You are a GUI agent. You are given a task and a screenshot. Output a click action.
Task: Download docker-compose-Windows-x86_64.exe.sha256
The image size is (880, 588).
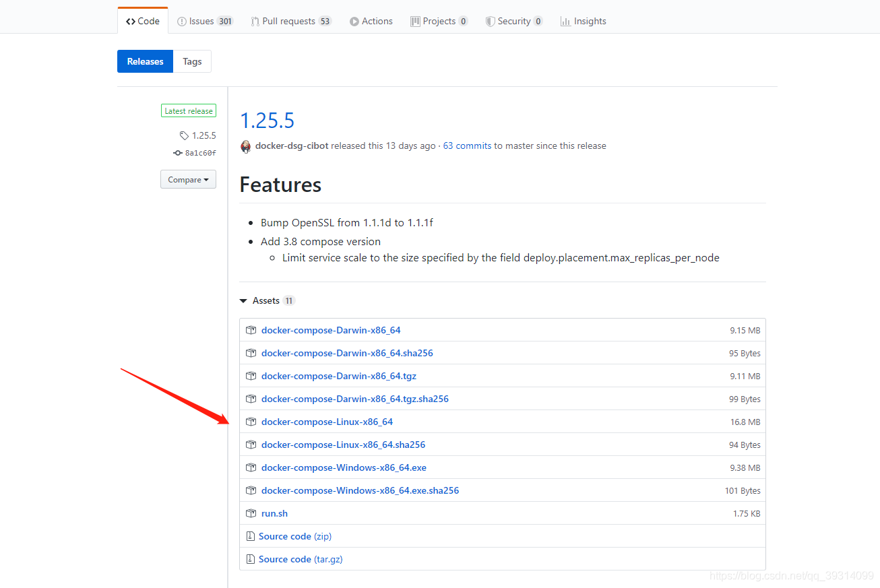tap(360, 490)
